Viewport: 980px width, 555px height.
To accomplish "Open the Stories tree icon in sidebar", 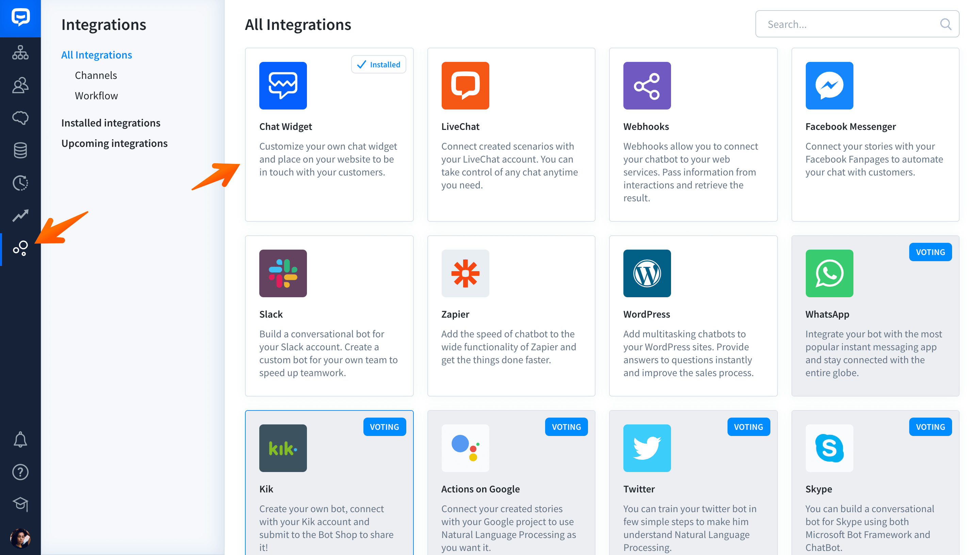I will click(20, 53).
